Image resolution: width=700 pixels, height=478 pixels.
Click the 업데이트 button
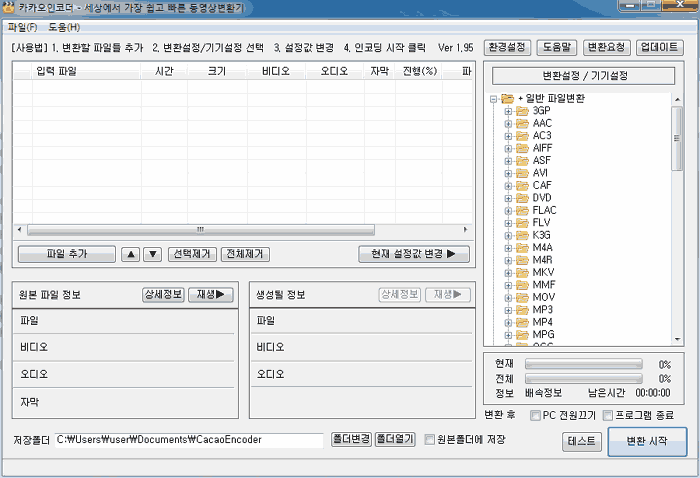point(659,47)
